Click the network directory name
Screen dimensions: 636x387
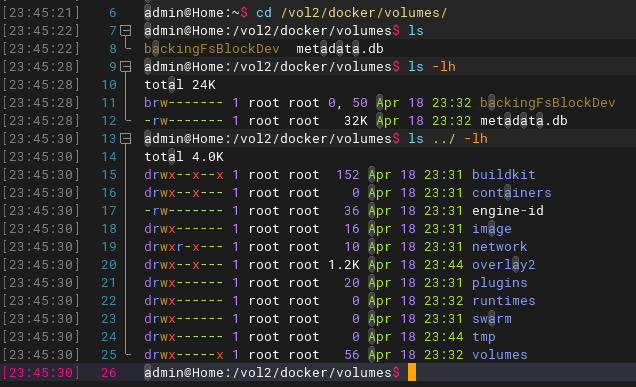point(499,247)
